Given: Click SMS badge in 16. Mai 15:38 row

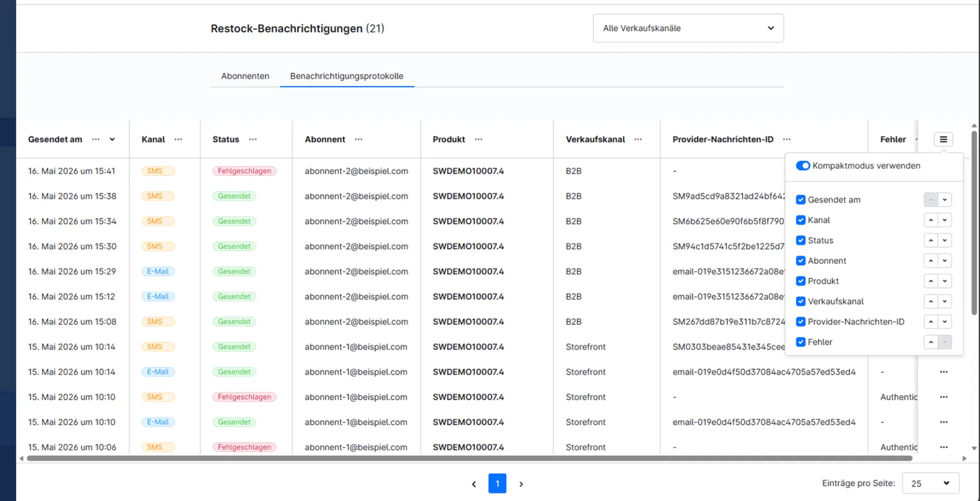Looking at the screenshot, I should (158, 196).
